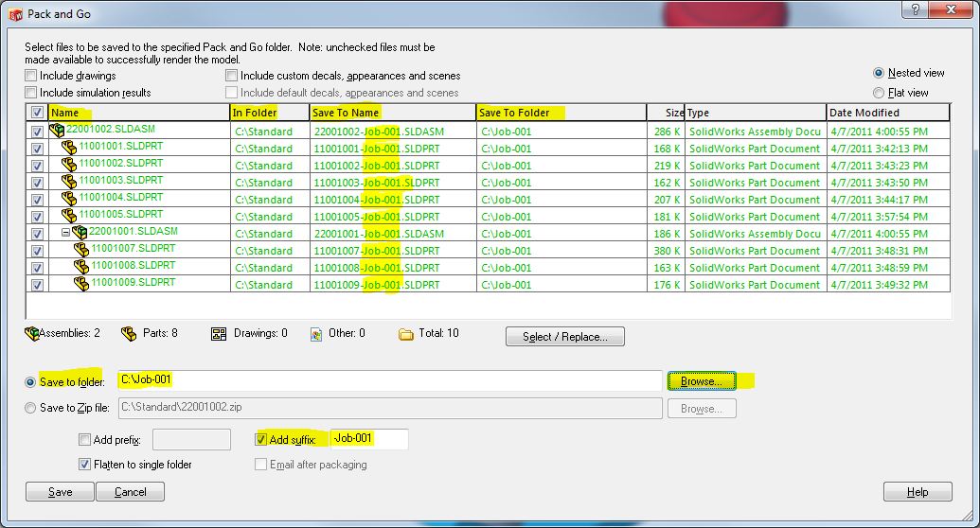Click the Cancel button
Image resolution: width=980 pixels, height=528 pixels.
pyautogui.click(x=130, y=492)
